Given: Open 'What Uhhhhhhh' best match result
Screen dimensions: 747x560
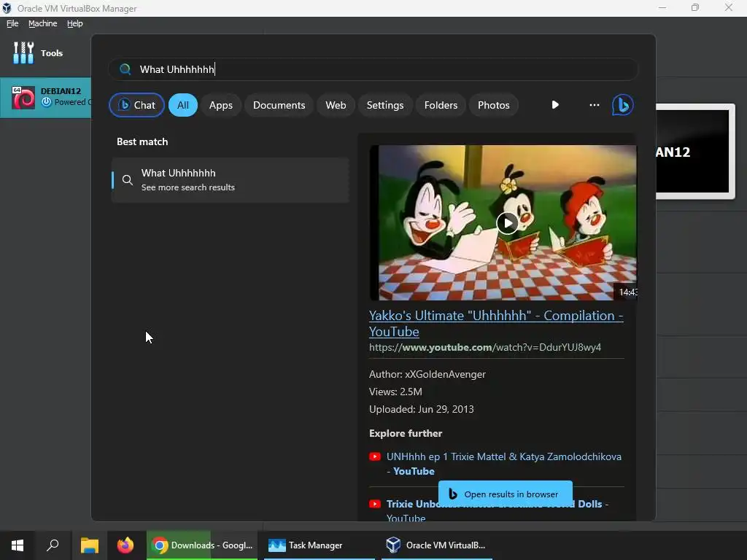Looking at the screenshot, I should [230, 180].
